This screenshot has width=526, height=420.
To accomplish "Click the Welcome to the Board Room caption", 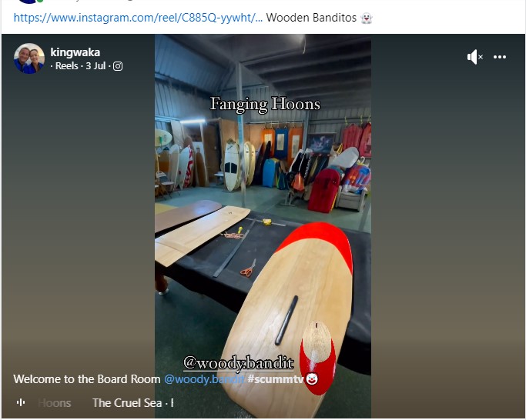I will [87, 379].
